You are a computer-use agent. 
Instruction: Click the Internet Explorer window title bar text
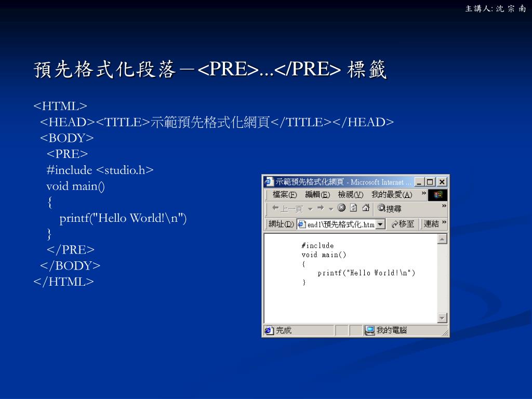[343, 182]
